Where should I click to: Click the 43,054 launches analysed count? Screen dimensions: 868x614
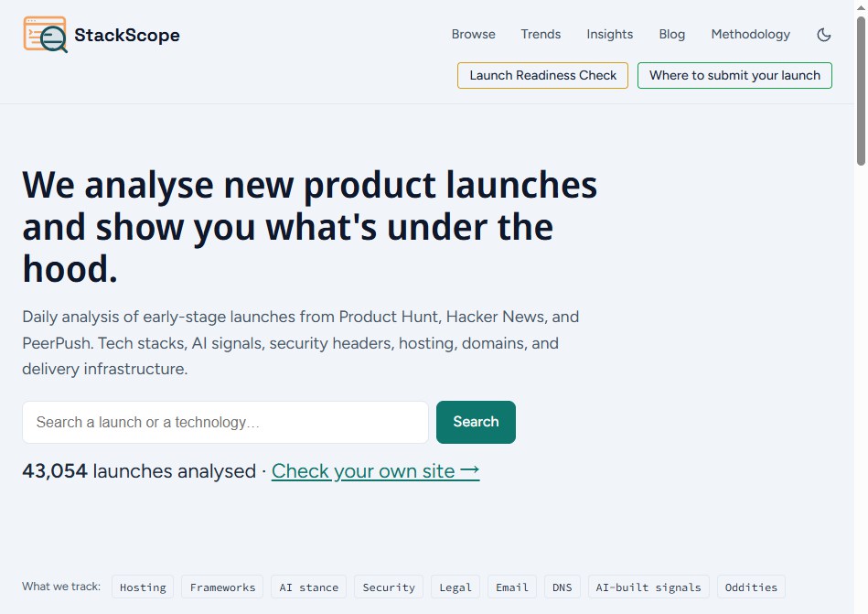138,471
